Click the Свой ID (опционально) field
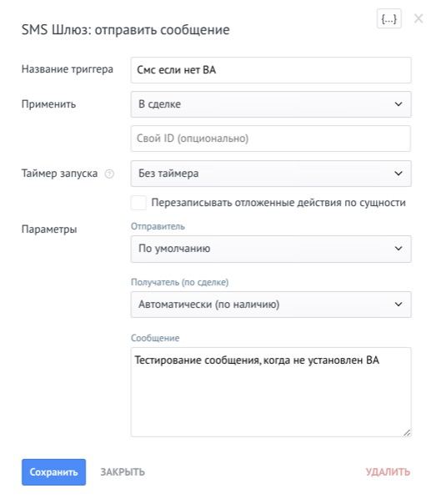 coord(271,139)
